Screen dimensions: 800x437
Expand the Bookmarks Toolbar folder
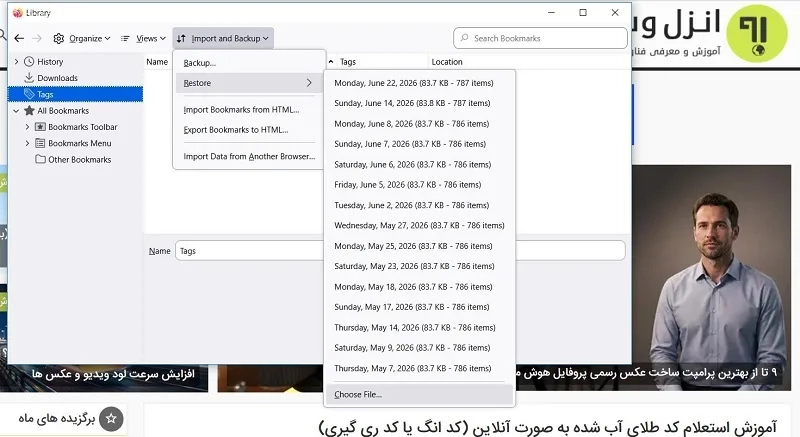click(x=27, y=127)
